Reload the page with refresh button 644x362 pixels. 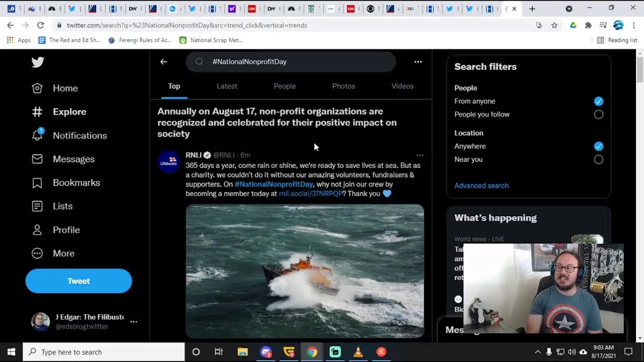(x=40, y=25)
